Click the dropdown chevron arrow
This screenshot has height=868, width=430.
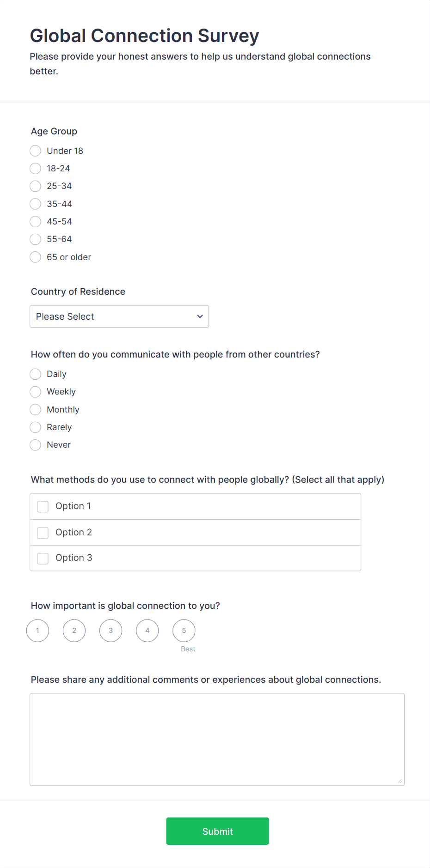pyautogui.click(x=200, y=316)
